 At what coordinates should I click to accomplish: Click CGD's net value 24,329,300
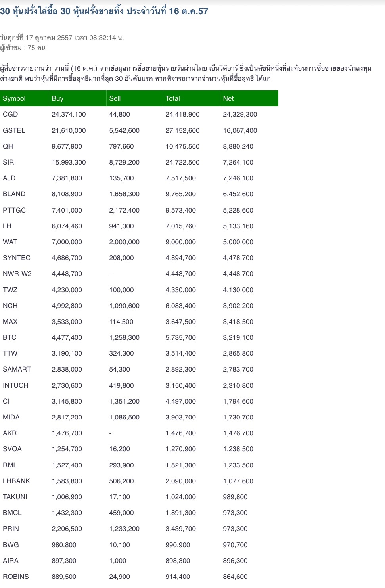point(240,114)
